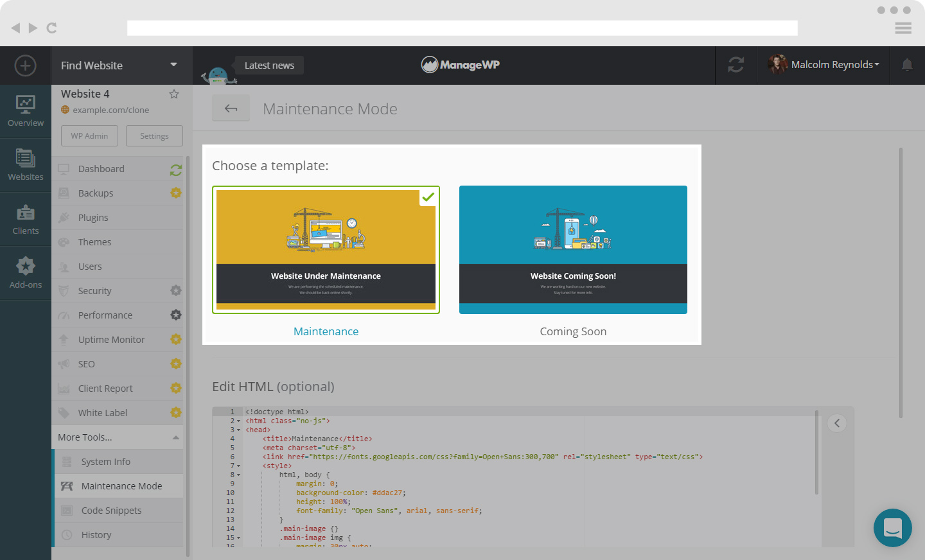Select the Maintenance template thumbnail

coord(326,250)
